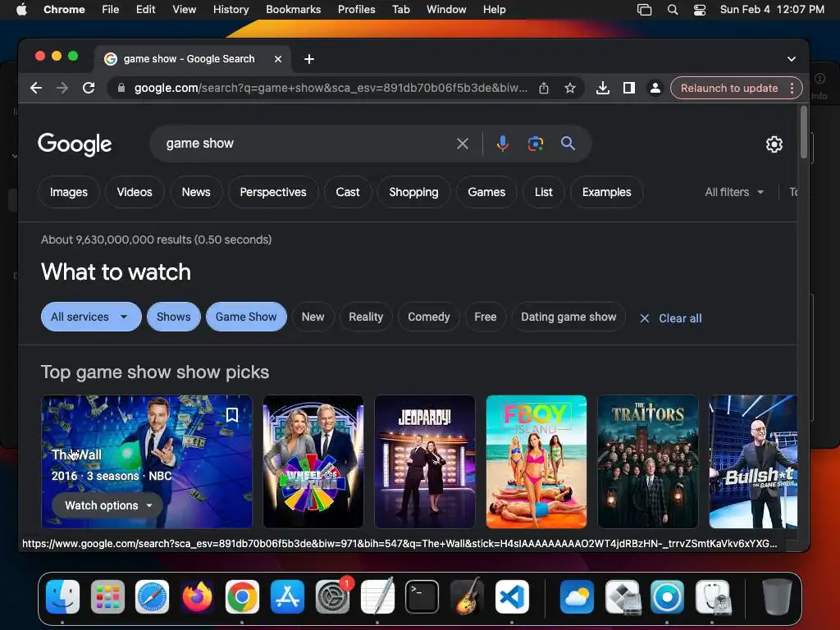Open the Chrome profile icon
The height and width of the screenshot is (630, 840).
click(655, 88)
